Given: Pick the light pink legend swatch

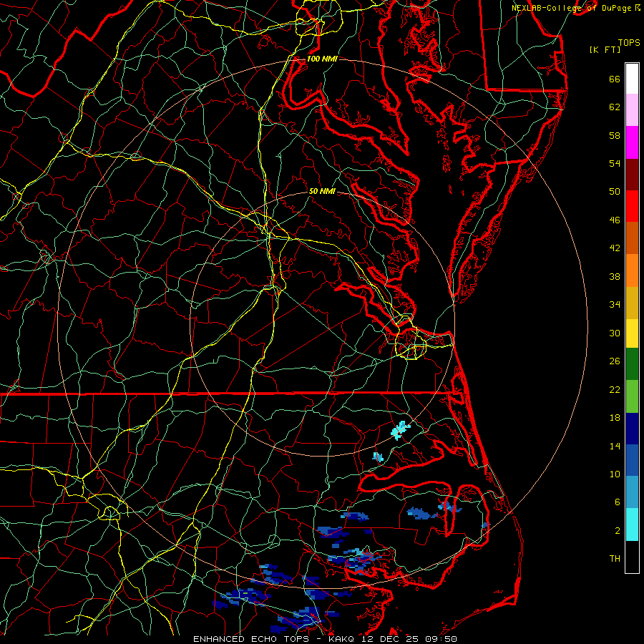Looking at the screenshot, I should (x=632, y=109).
